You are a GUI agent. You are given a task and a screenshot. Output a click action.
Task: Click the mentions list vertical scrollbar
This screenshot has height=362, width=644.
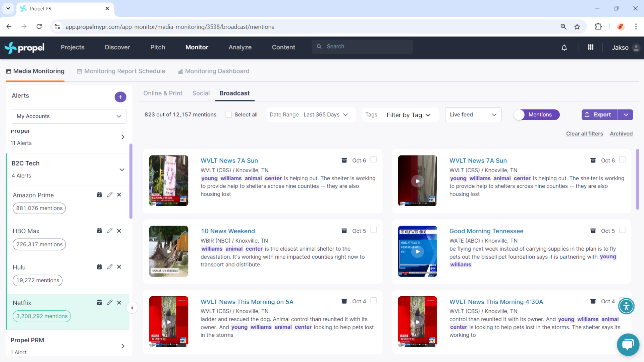(x=637, y=179)
